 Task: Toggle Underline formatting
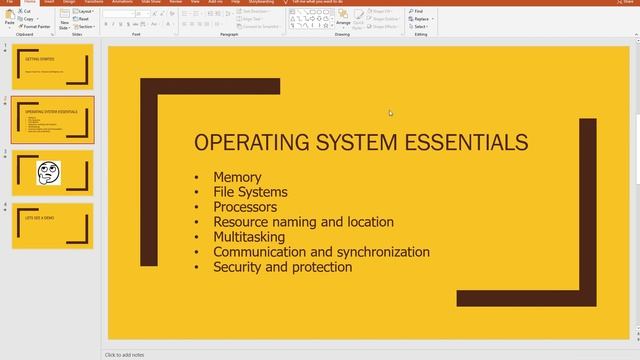click(x=120, y=24)
